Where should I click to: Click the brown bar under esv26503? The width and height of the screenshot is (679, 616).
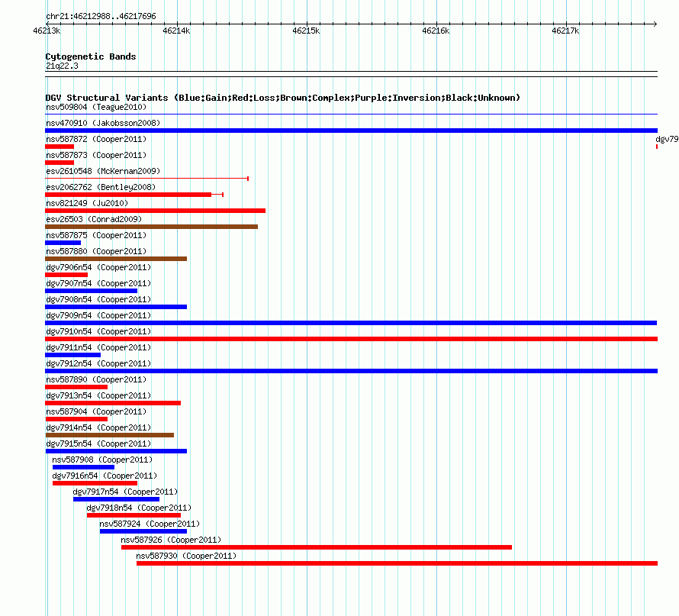click(151, 227)
